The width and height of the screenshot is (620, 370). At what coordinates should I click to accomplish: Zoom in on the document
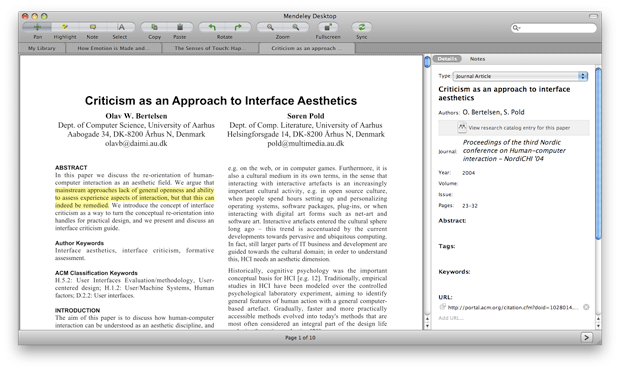(x=296, y=27)
